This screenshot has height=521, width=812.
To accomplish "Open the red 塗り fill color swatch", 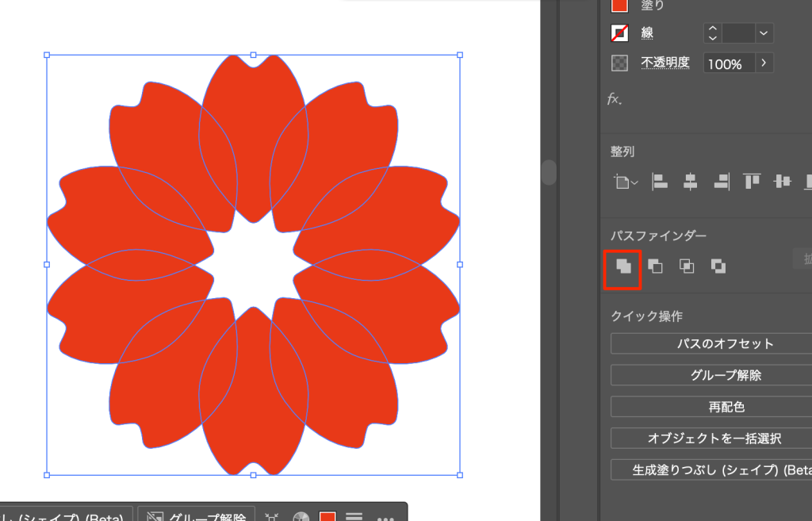I will click(x=620, y=5).
